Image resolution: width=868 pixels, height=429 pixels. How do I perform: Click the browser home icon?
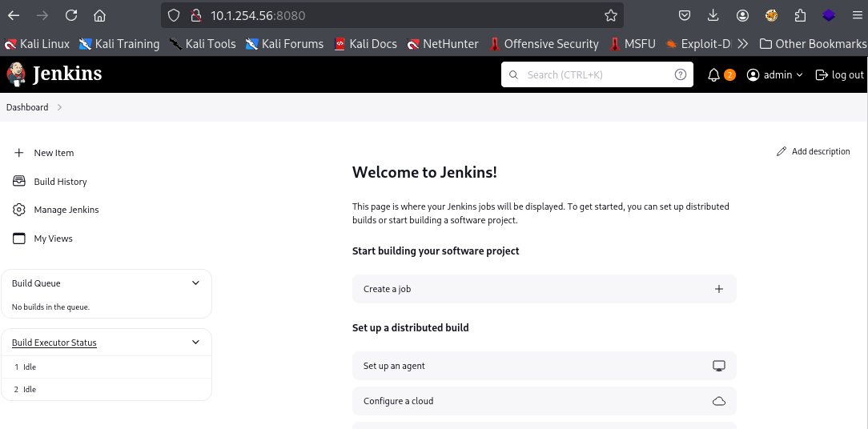(x=99, y=15)
